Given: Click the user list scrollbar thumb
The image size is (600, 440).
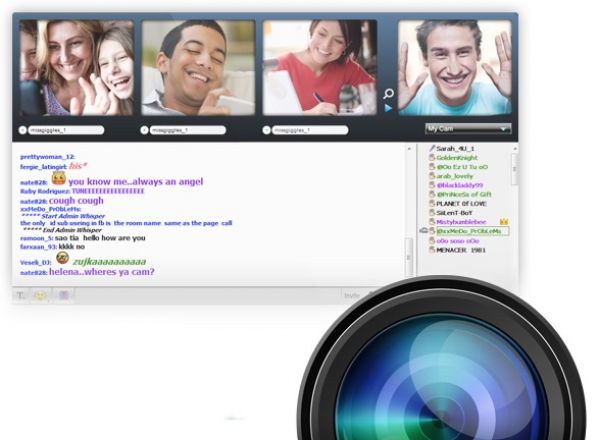Looking at the screenshot, I should coord(515,169).
